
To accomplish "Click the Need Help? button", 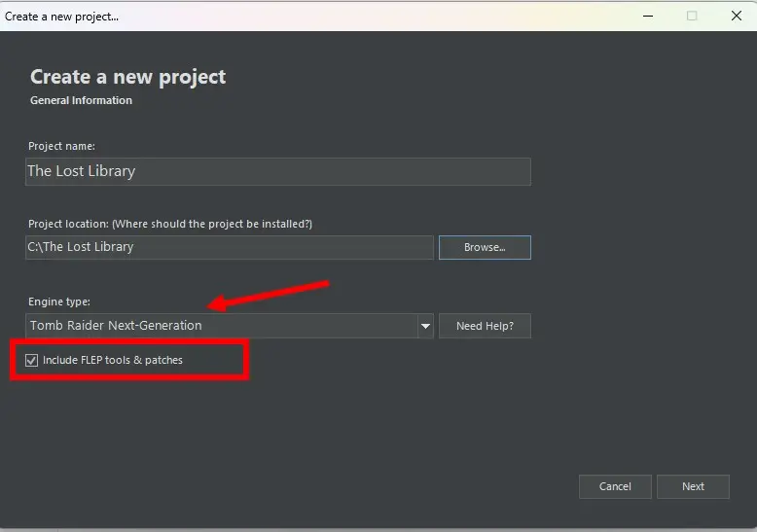I will (485, 326).
